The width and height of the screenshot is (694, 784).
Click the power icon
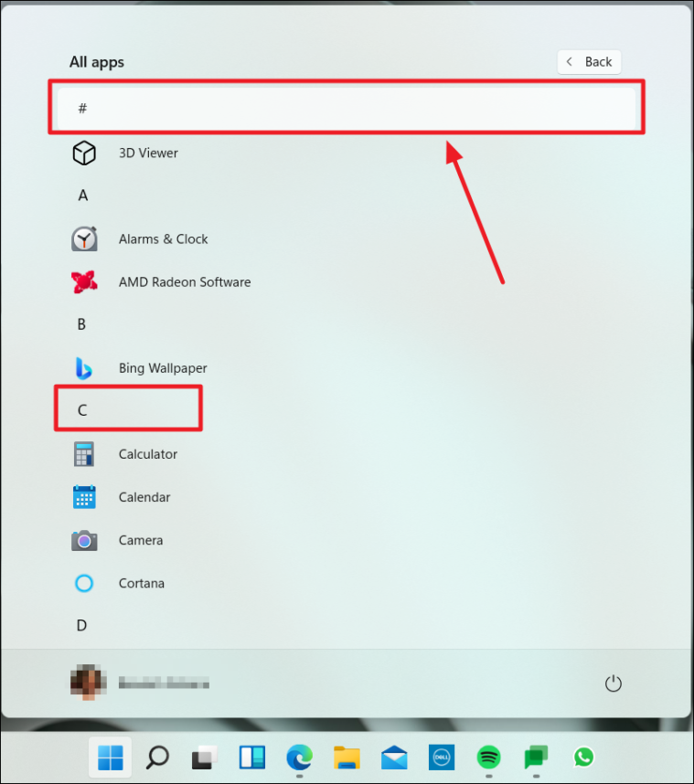(613, 683)
